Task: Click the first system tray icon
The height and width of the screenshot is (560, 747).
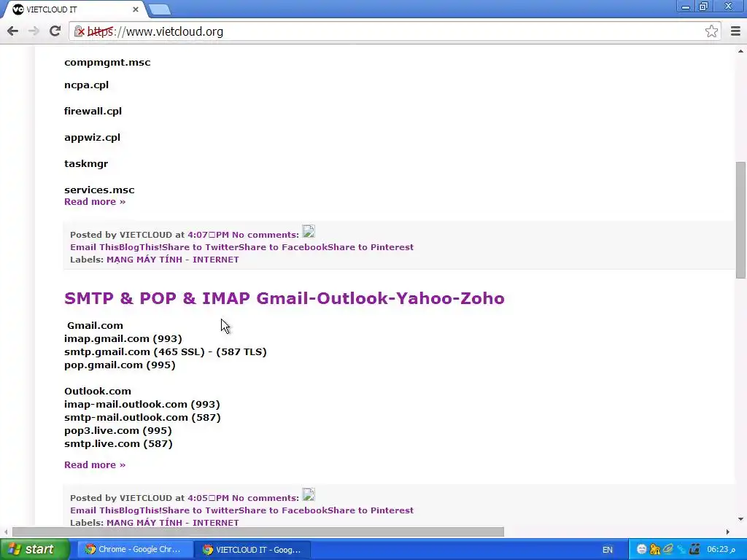Action: [642, 550]
